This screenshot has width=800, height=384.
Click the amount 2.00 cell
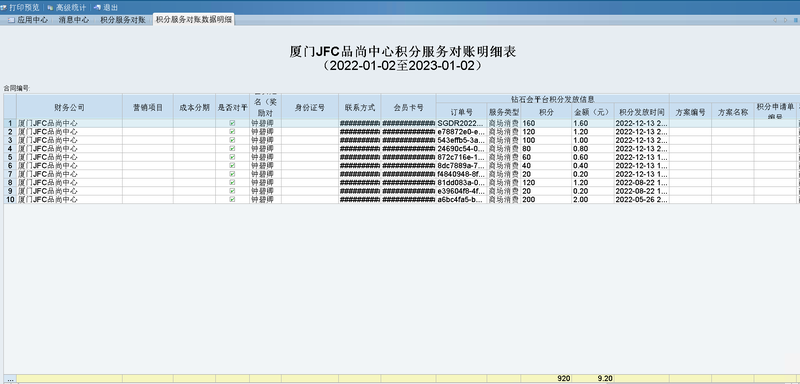coord(593,199)
